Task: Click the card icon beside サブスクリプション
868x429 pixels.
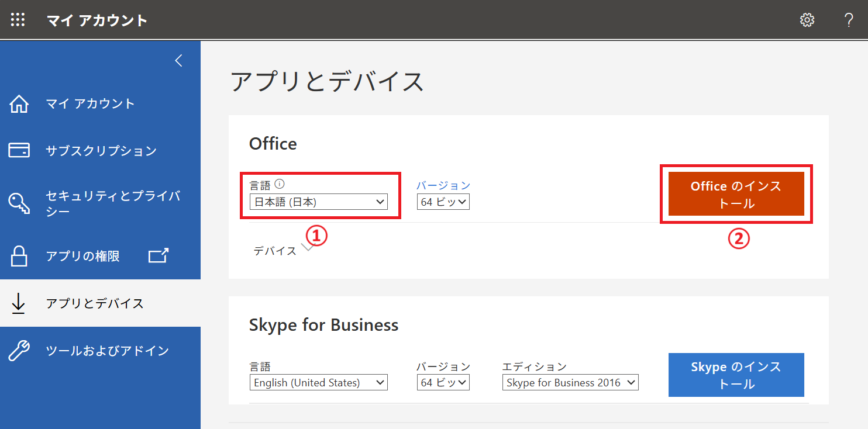Action: [x=19, y=150]
